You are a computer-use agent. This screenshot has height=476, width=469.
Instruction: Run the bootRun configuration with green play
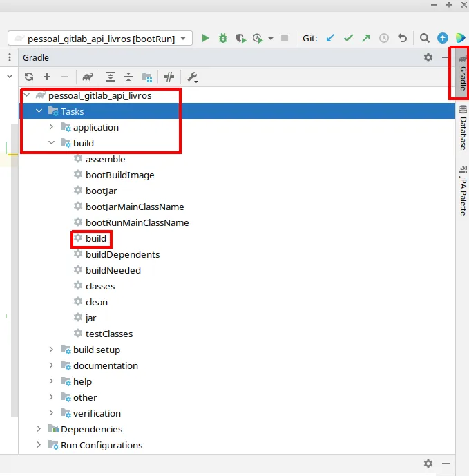(206, 38)
